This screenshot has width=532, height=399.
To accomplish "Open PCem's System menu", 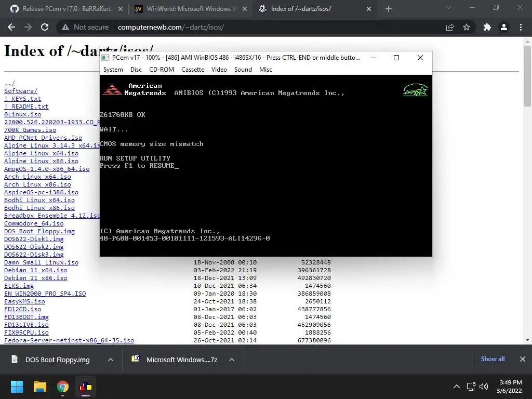I will point(113,70).
